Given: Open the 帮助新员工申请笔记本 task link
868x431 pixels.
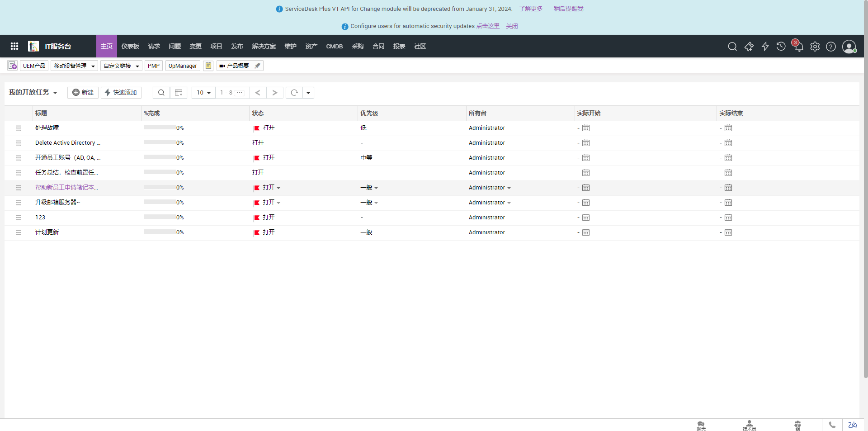Looking at the screenshot, I should [x=66, y=188].
